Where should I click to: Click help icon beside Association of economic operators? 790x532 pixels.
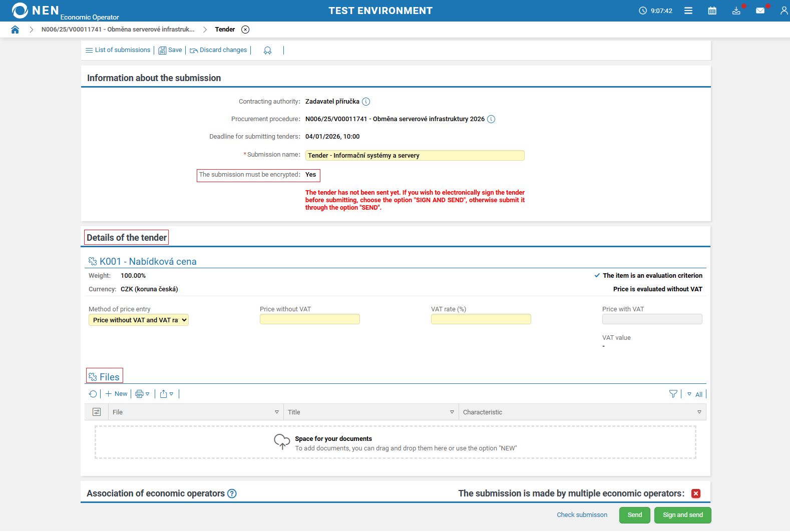(x=232, y=493)
